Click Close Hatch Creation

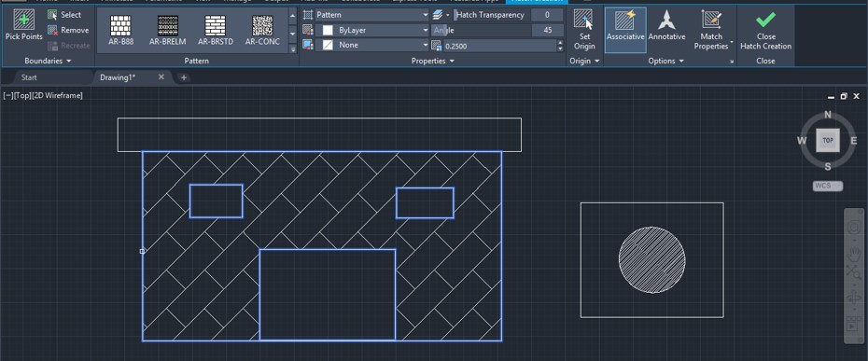pyautogui.click(x=766, y=30)
